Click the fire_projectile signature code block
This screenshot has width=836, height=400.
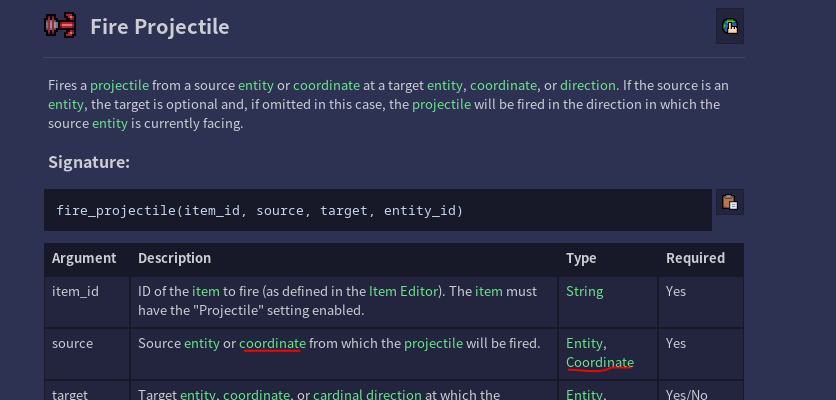pyautogui.click(x=377, y=210)
